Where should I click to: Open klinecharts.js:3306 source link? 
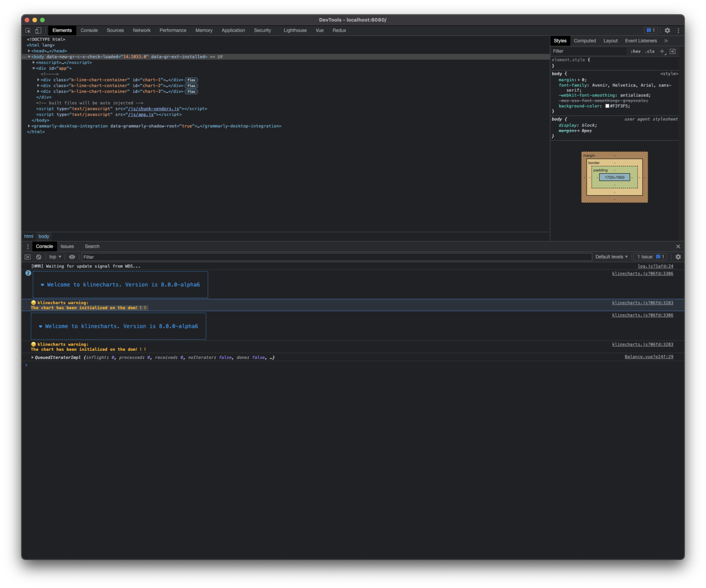[x=642, y=273]
